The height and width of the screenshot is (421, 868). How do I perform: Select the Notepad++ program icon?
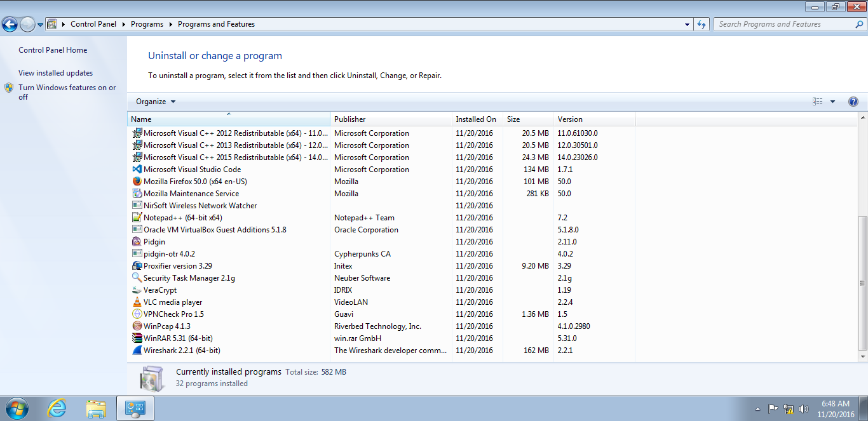coord(137,218)
